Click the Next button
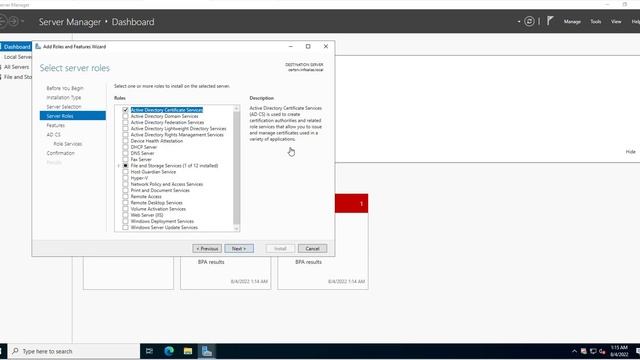Screen dimensions: 640x360 [239, 249]
